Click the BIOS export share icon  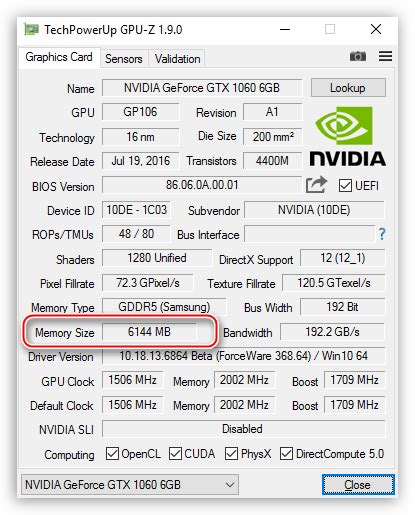point(316,185)
